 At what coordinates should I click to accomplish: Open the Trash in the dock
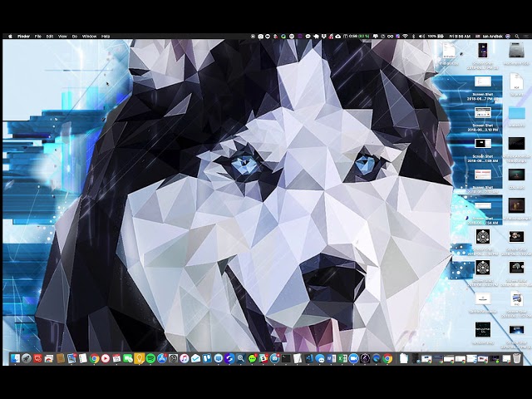coord(516,358)
